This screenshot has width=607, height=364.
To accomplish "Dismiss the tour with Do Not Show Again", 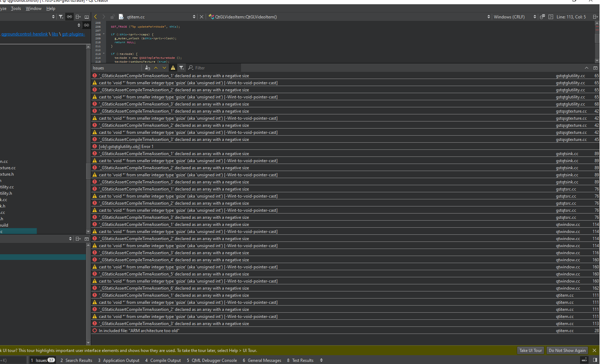I will coord(567,350).
